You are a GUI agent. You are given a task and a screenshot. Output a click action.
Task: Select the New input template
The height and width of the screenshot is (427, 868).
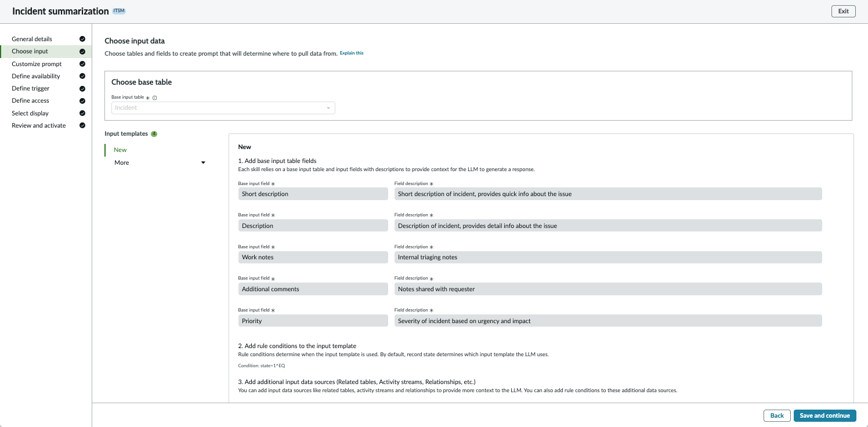click(120, 150)
